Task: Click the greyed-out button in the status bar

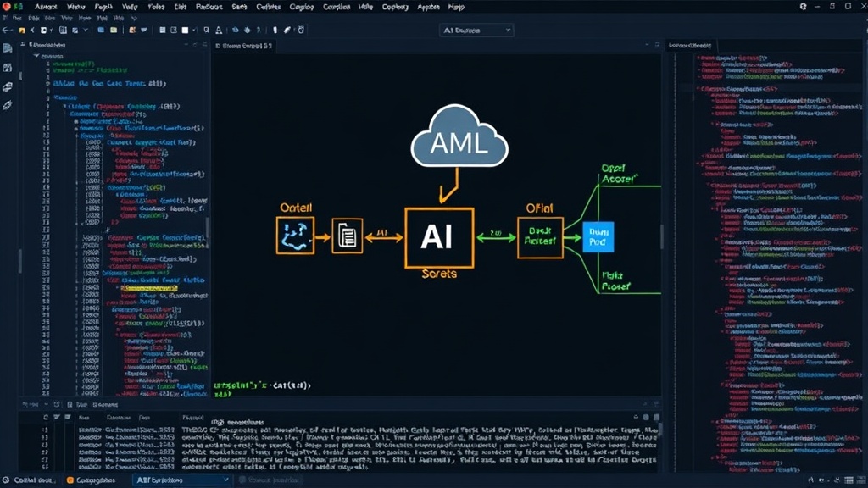Action: [270, 480]
